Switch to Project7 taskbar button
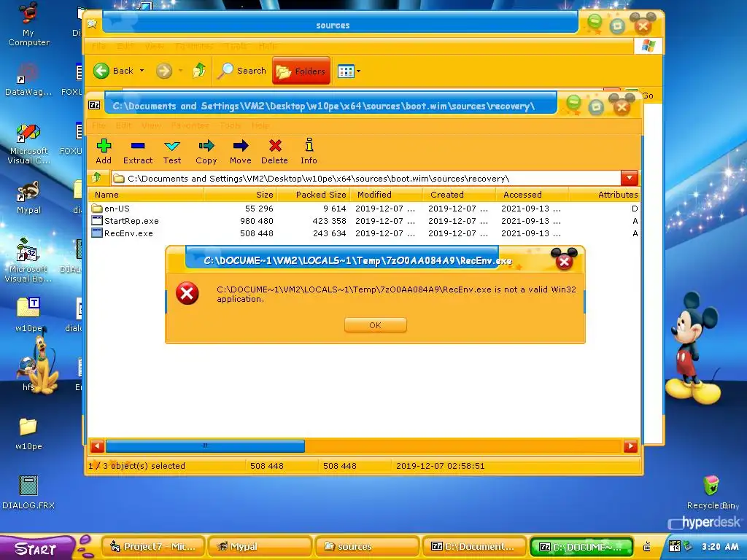This screenshot has height=560, width=747. pos(153,547)
